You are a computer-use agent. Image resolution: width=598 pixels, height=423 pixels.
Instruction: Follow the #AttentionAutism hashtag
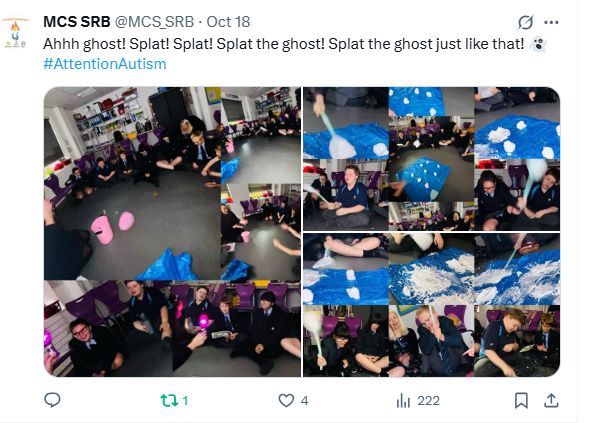(x=105, y=64)
